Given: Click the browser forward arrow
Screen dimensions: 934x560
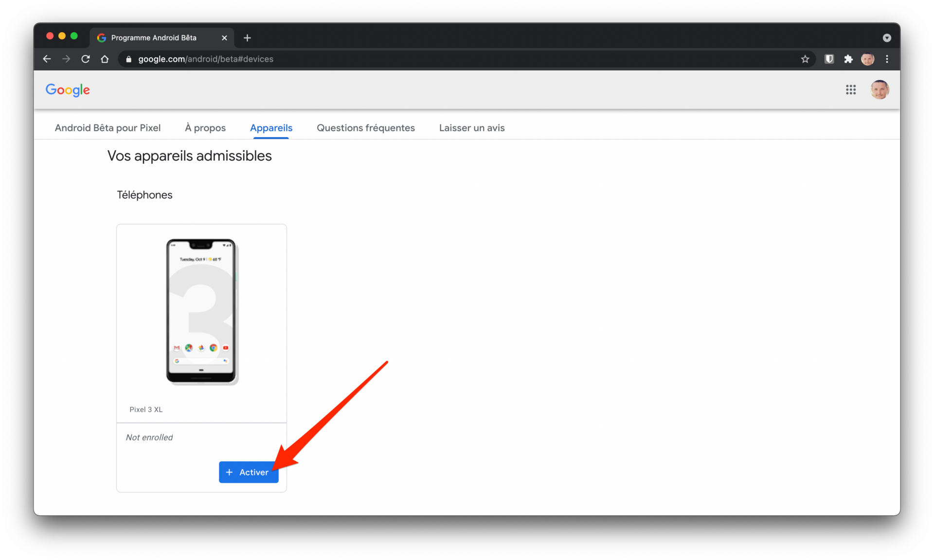Looking at the screenshot, I should coord(66,59).
